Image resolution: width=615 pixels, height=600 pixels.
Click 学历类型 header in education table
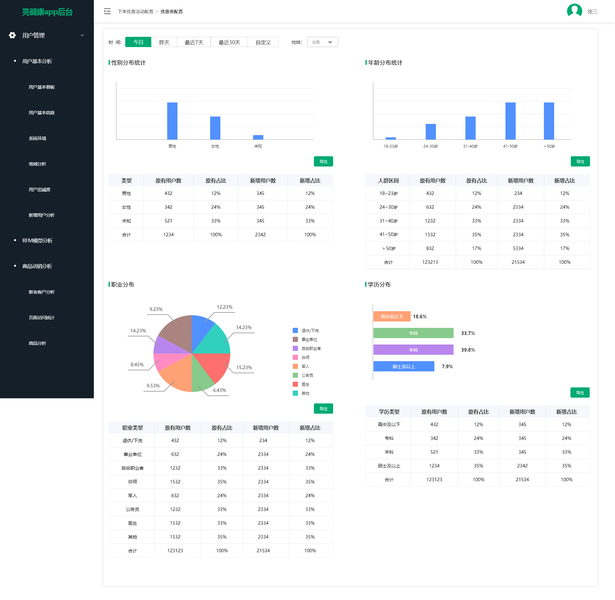pyautogui.click(x=389, y=411)
